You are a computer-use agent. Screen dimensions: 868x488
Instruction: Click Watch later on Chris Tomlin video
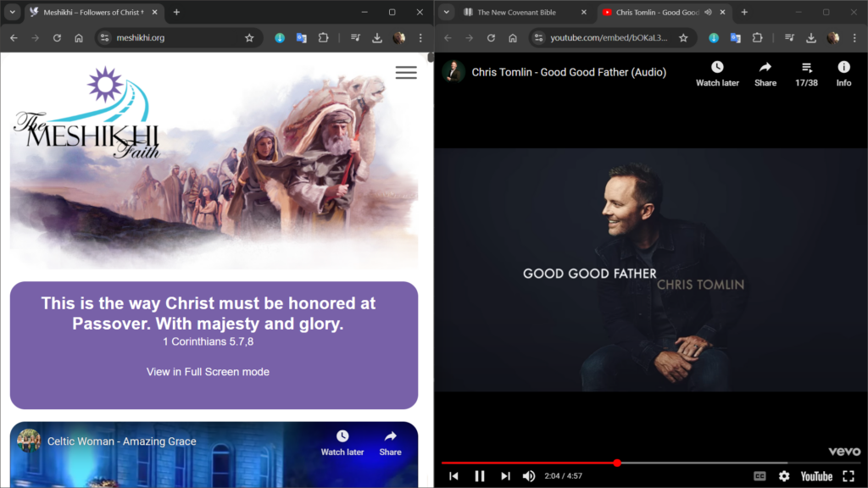click(x=717, y=74)
